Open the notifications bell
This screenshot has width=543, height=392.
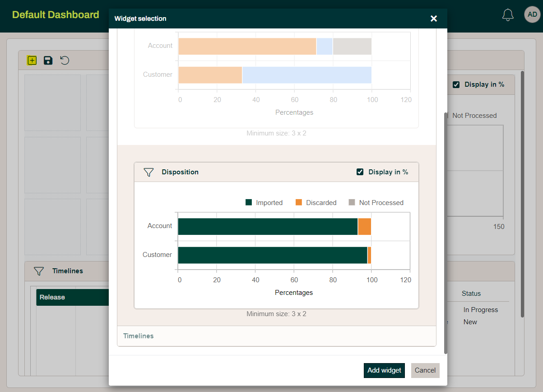pyautogui.click(x=508, y=14)
